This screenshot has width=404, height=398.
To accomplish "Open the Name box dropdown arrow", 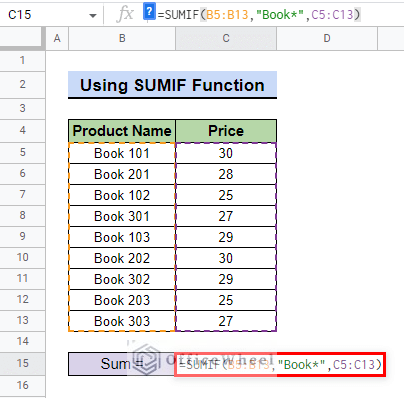I will click(x=93, y=15).
